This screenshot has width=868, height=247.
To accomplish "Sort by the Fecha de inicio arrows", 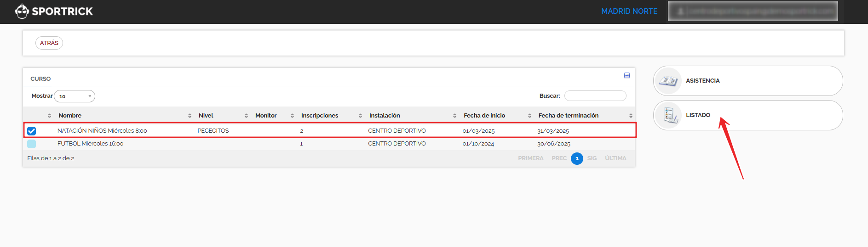I will [x=530, y=116].
